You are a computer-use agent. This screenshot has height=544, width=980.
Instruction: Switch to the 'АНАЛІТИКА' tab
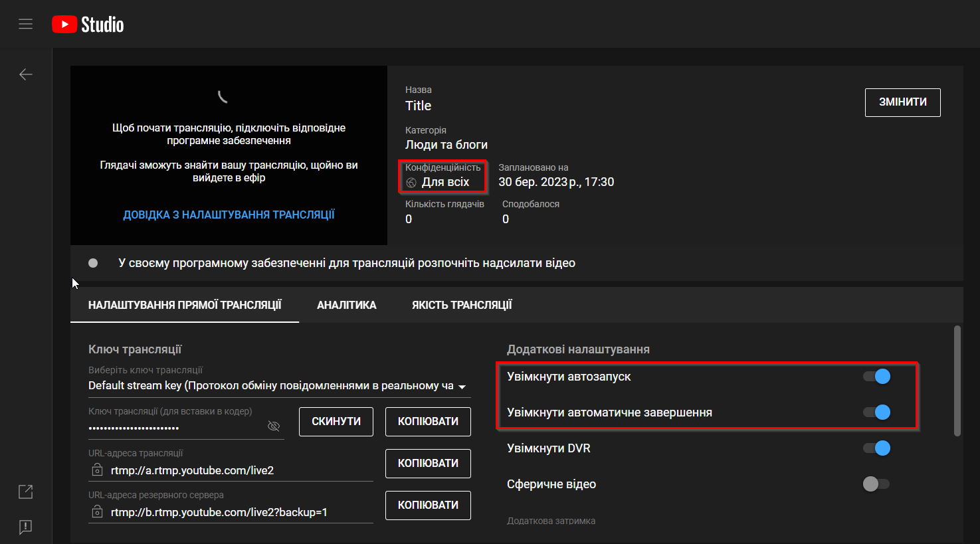click(x=346, y=305)
